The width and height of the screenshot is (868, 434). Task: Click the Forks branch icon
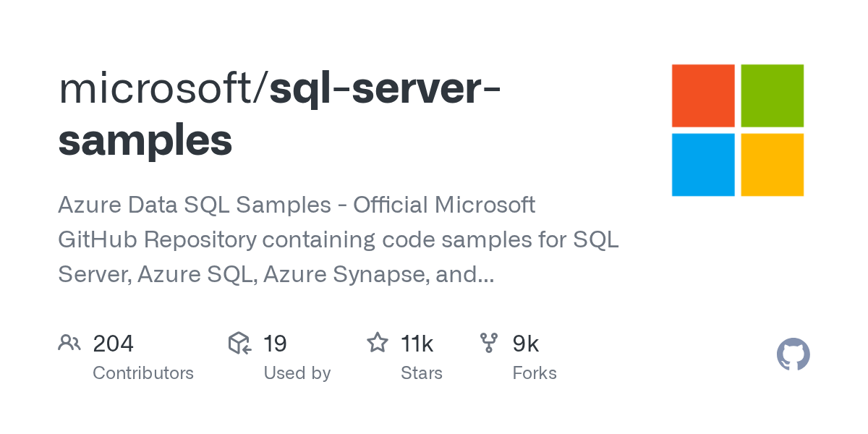[489, 343]
